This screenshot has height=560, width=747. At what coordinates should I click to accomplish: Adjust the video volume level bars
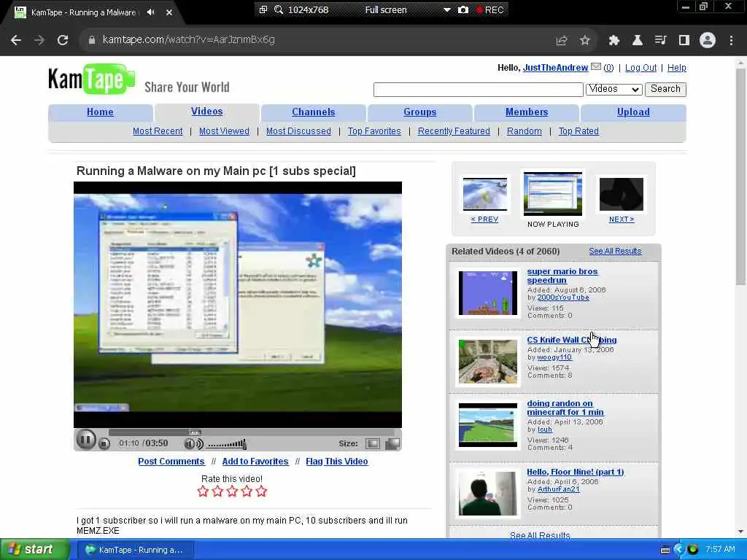[227, 444]
